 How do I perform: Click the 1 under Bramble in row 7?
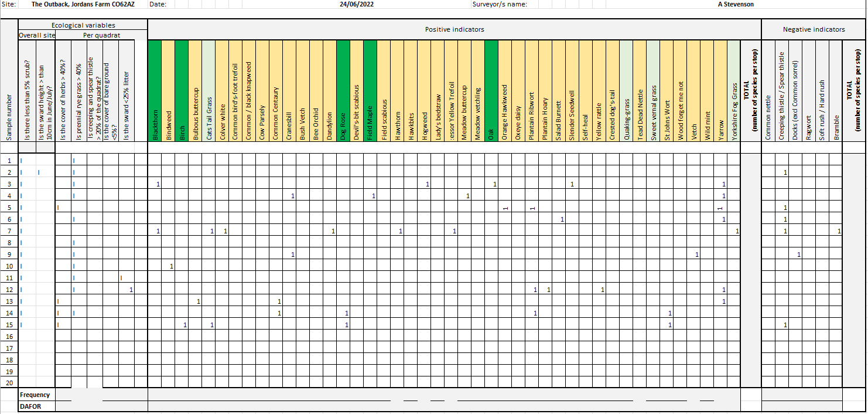click(839, 231)
